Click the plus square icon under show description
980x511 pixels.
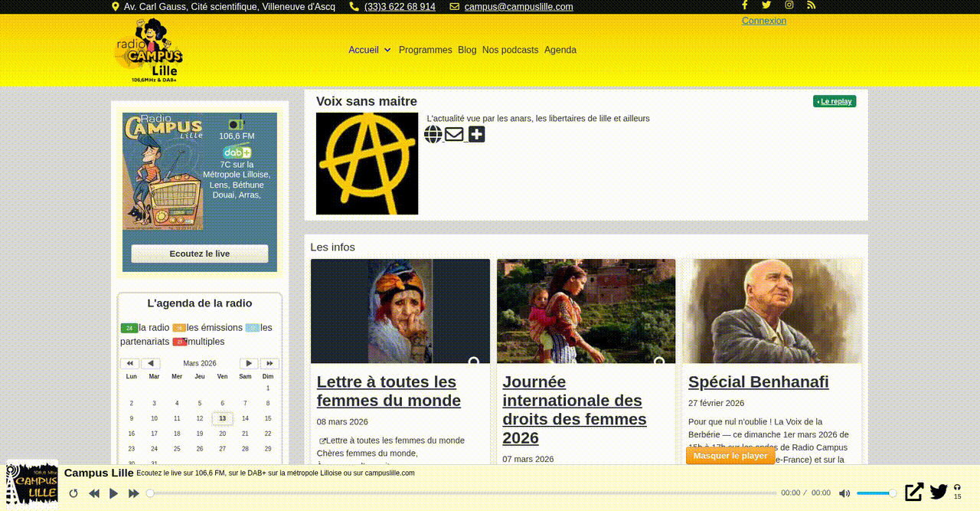pyautogui.click(x=476, y=135)
